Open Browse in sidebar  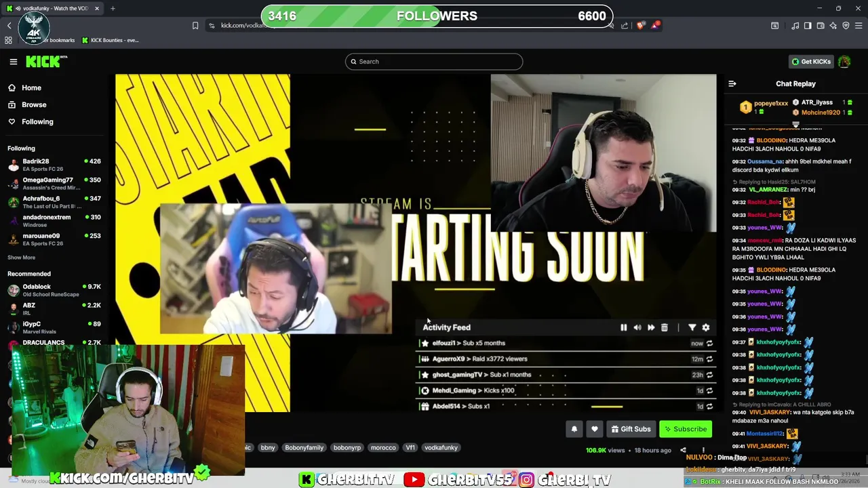point(27,104)
